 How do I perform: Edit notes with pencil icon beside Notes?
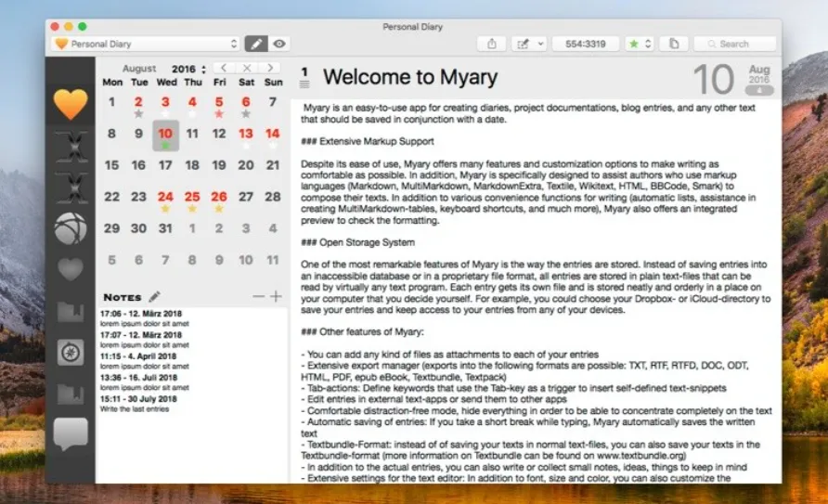(x=154, y=297)
